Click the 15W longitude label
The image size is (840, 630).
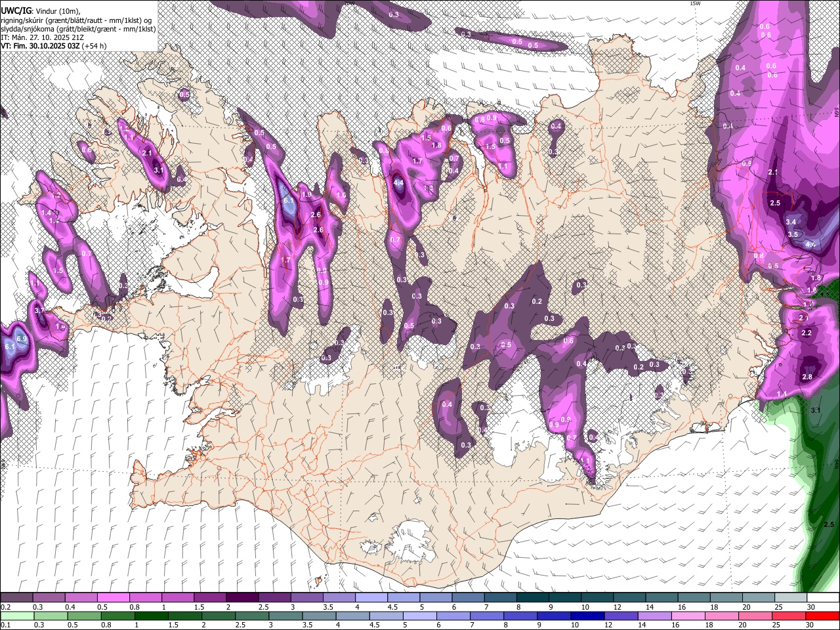point(695,3)
